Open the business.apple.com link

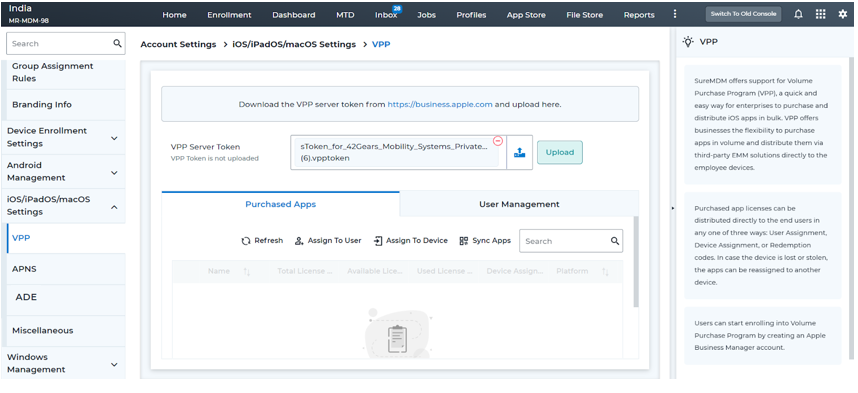click(x=440, y=104)
